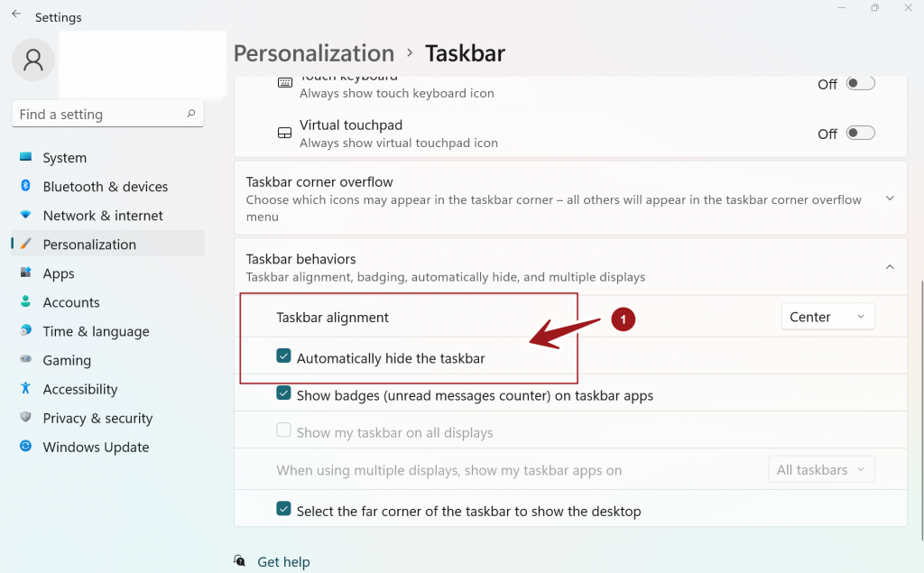Viewport: 924px width, 573px height.
Task: Click Personalization in the breadcrumb
Action: coord(313,53)
